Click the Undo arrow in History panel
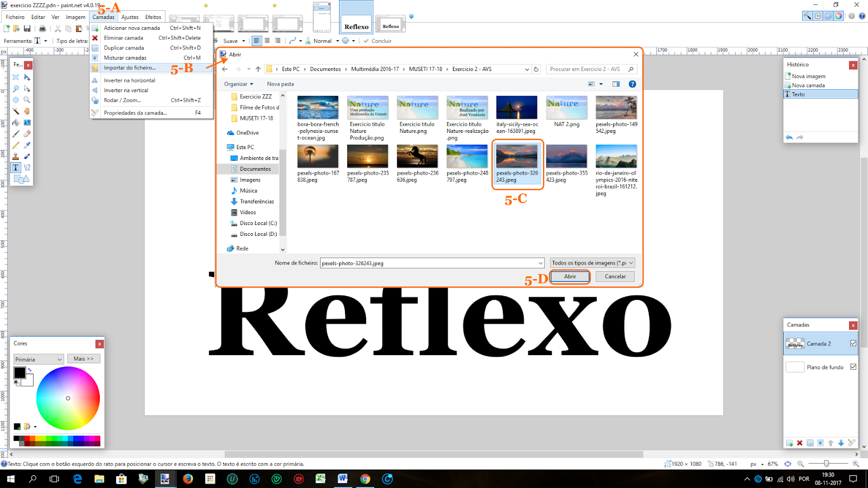 pos(789,138)
